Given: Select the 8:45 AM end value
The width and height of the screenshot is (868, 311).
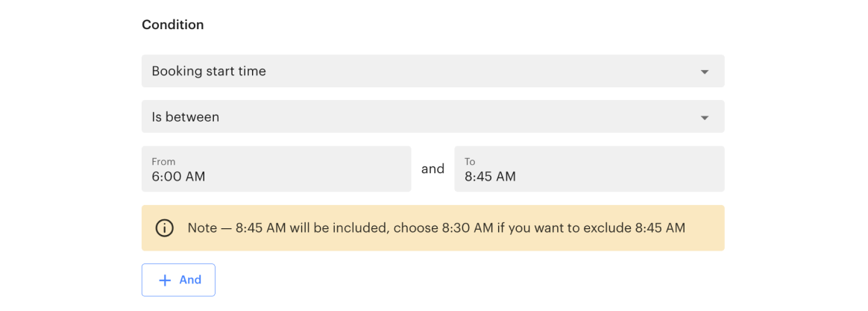Looking at the screenshot, I should click(490, 178).
